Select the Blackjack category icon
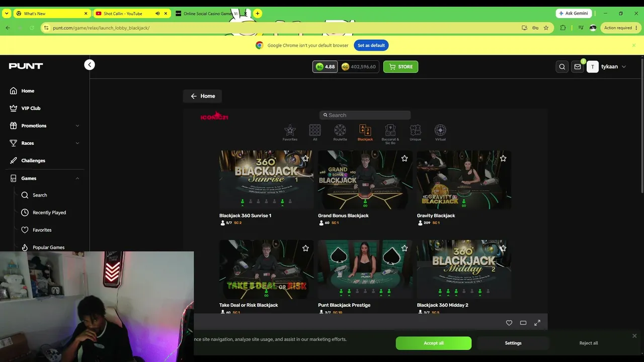644x362 pixels. [365, 133]
